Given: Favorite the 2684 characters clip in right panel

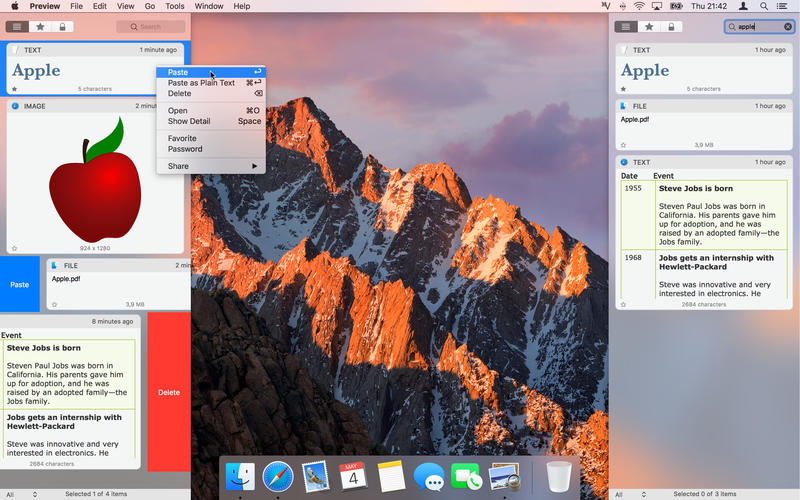Looking at the screenshot, I should [x=623, y=305].
